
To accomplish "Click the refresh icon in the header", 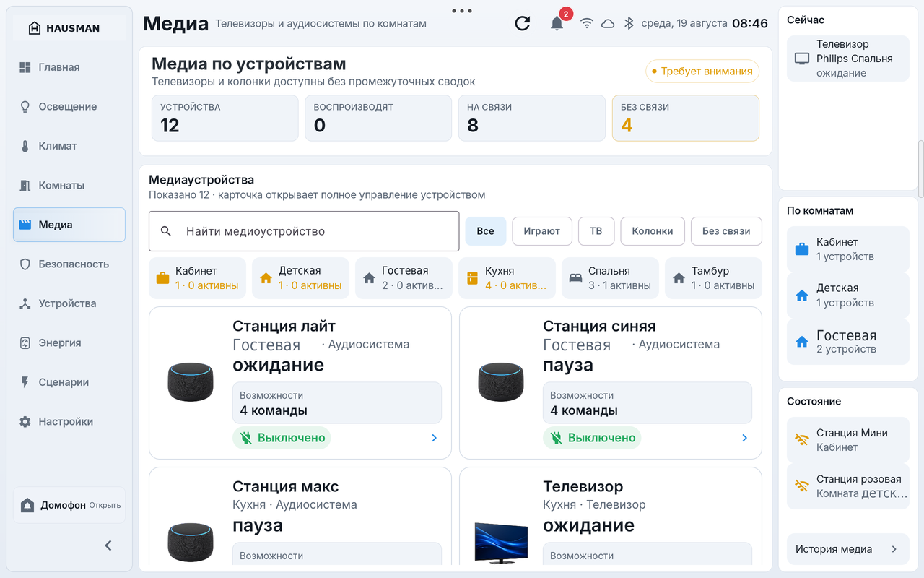I will pos(522,23).
